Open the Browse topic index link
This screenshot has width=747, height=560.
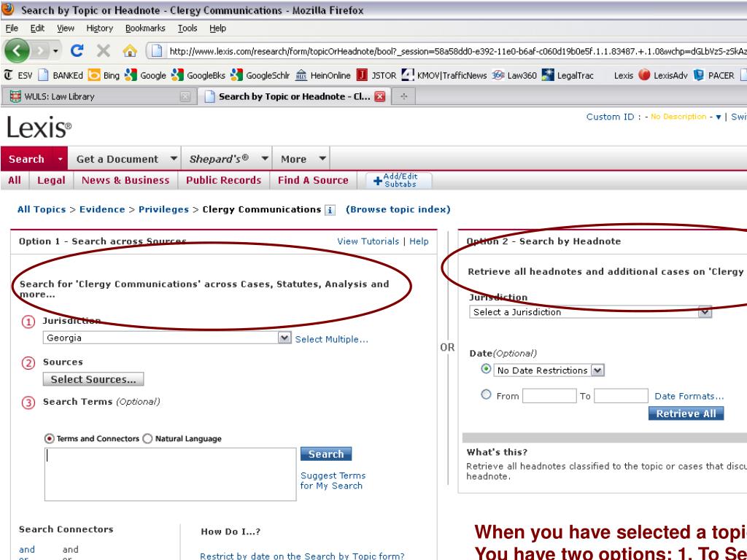pyautogui.click(x=398, y=209)
